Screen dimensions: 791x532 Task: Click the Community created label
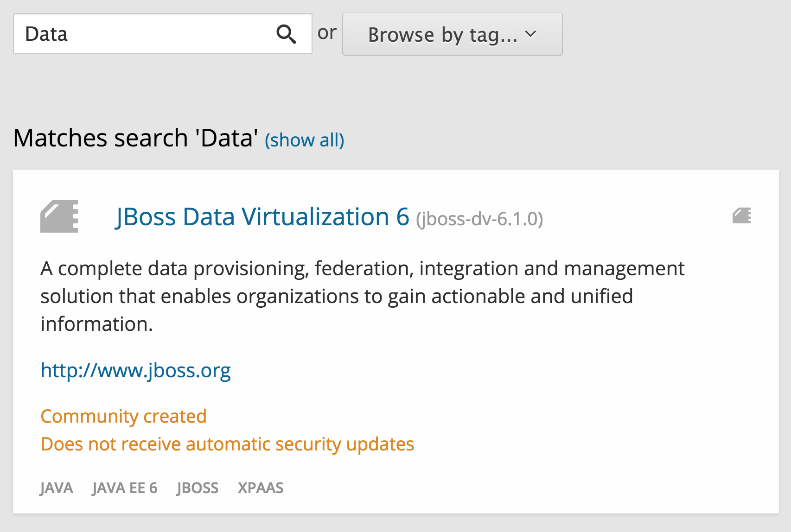click(123, 416)
